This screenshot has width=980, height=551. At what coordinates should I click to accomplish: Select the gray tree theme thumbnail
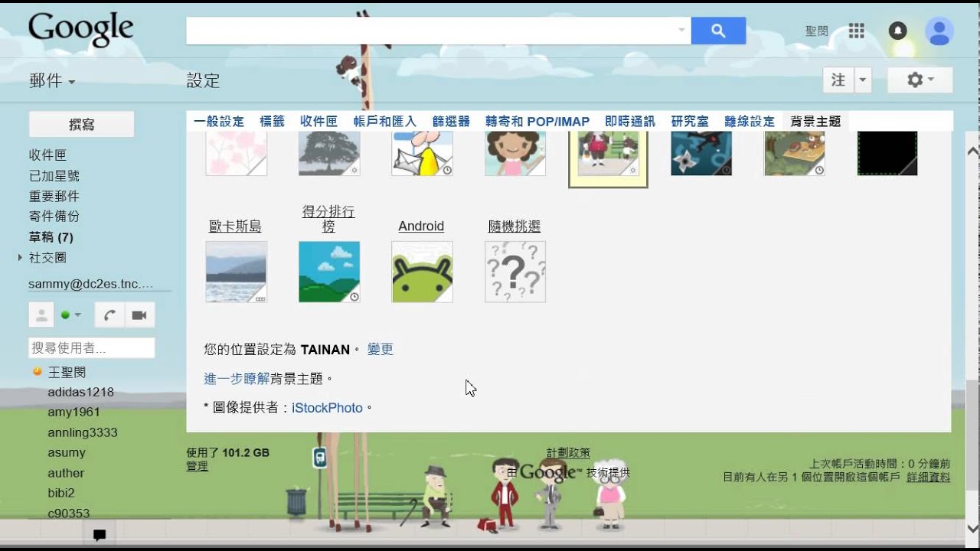point(329,153)
